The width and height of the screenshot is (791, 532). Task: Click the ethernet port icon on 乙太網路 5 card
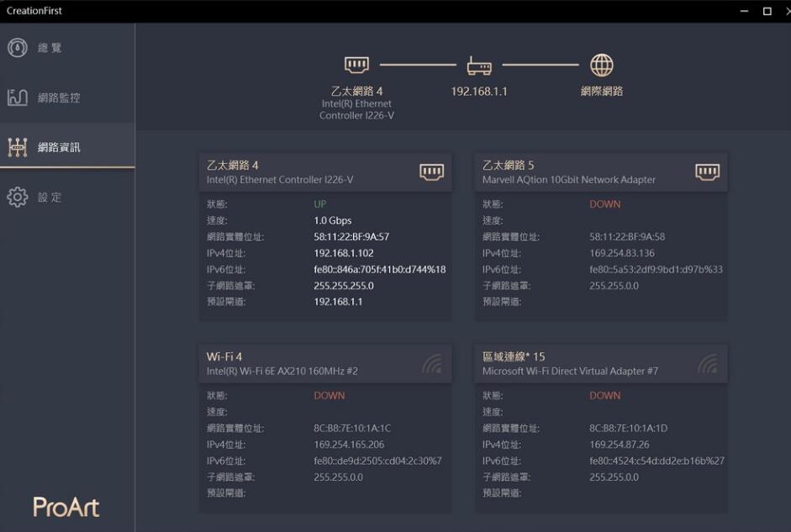[709, 171]
